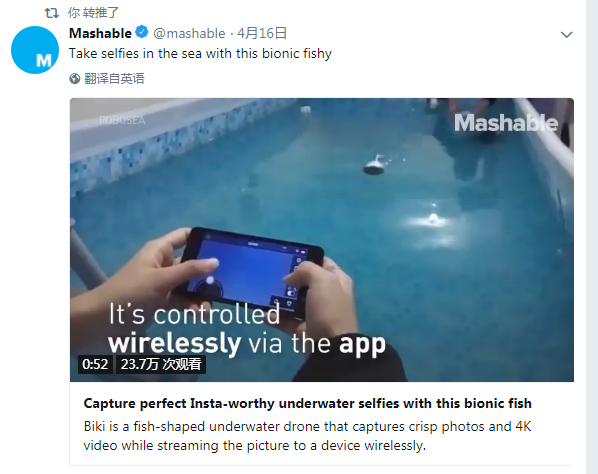This screenshot has width=598, height=474.
Task: Click the 0:52 video duration badge
Action: coord(95,364)
